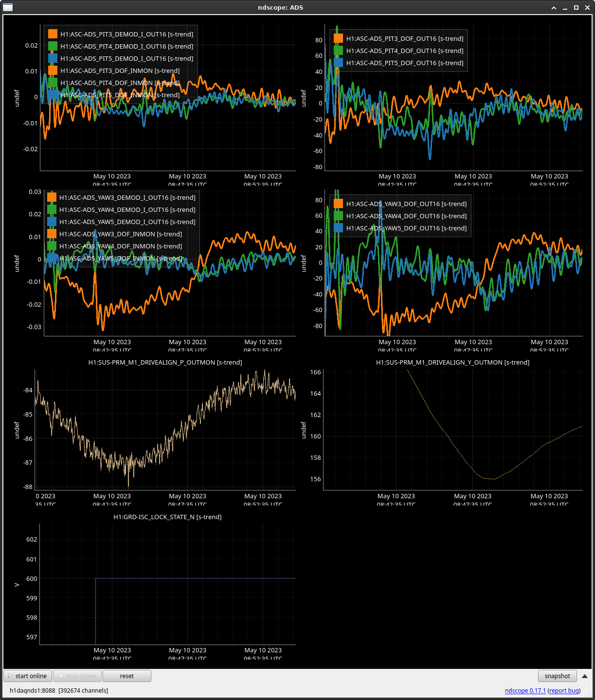Take a snapshot with the snapshot button

[x=557, y=676]
